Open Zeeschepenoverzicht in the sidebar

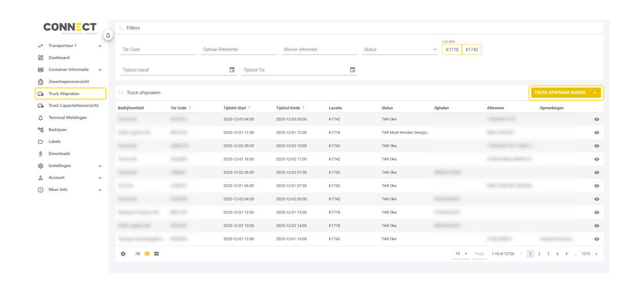[x=68, y=82]
